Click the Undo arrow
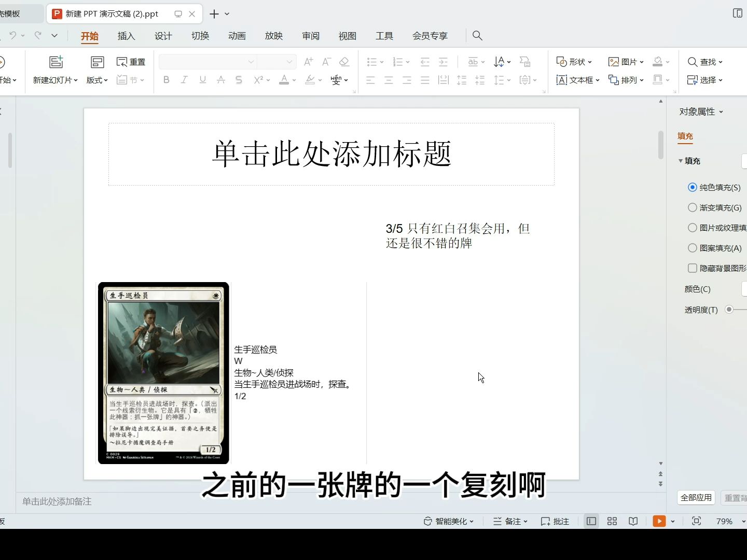This screenshot has height=560, width=747. (x=13, y=35)
